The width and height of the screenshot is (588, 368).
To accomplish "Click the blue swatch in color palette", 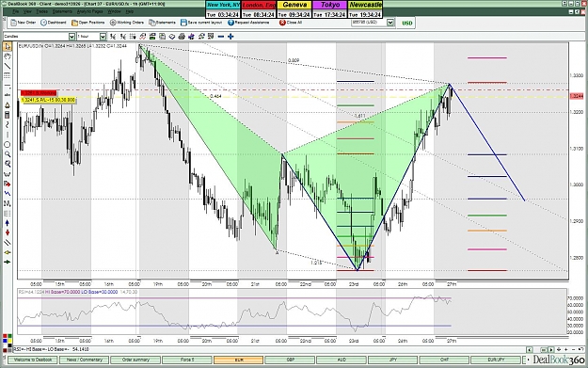I will [x=5, y=341].
